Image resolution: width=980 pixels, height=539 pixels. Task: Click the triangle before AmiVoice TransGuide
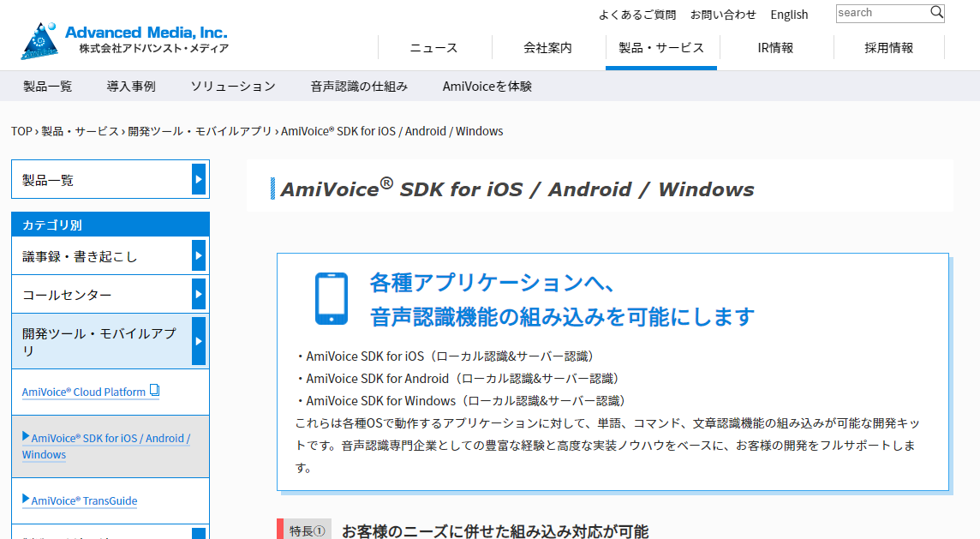pyautogui.click(x=26, y=499)
